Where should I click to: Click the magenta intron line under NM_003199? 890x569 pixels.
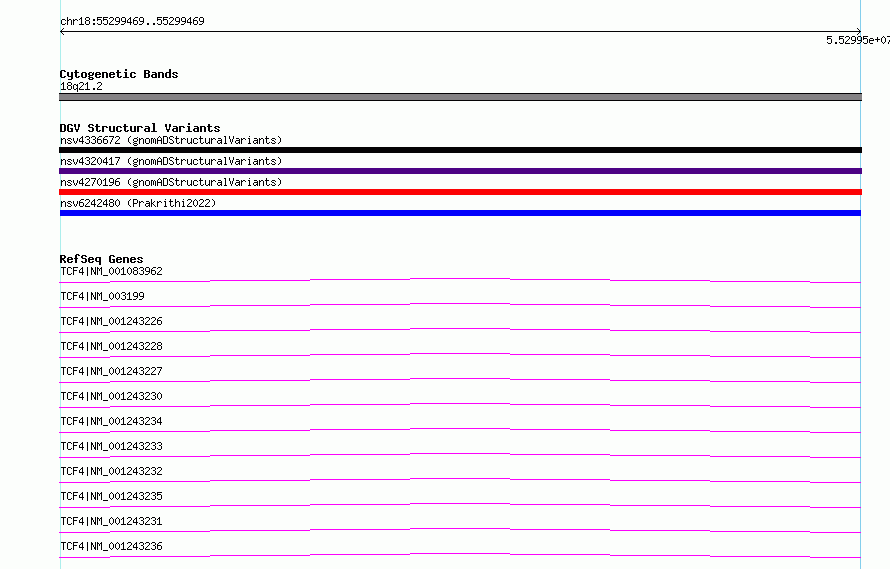[460, 304]
